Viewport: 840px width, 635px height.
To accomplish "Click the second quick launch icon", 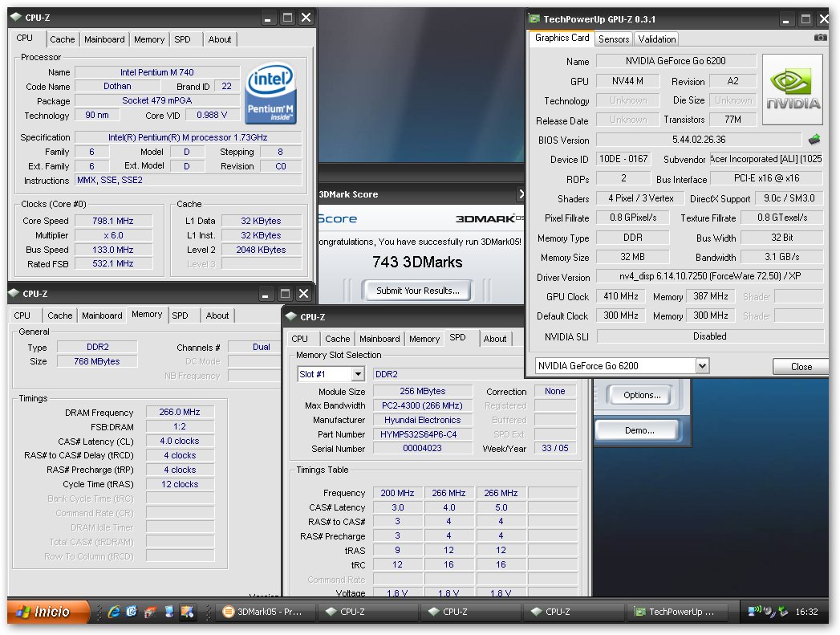I will tap(132, 612).
